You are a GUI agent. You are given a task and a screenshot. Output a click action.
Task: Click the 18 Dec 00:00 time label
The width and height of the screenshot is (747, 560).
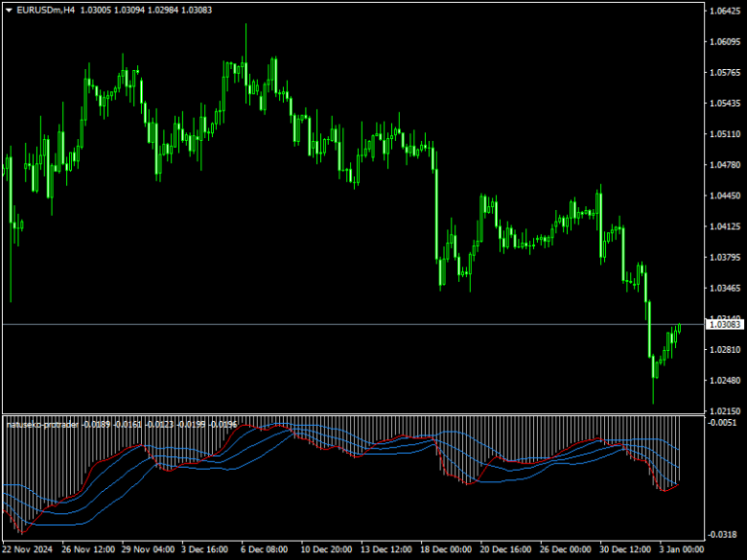point(446,549)
